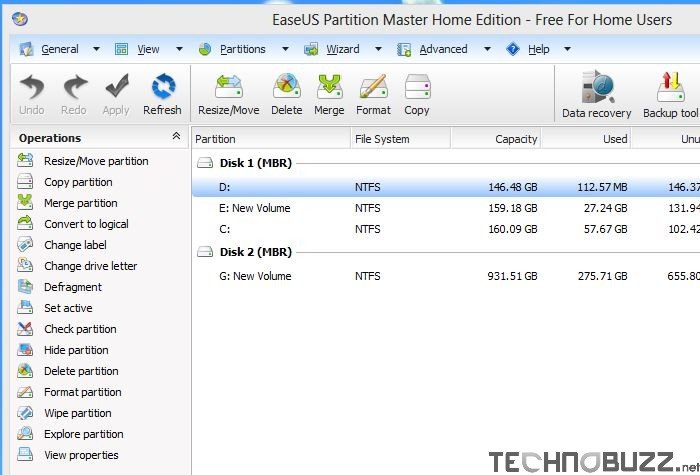Viewport: 700px width, 475px height.
Task: Click the Disk 2 (MBR) label
Action: (255, 252)
